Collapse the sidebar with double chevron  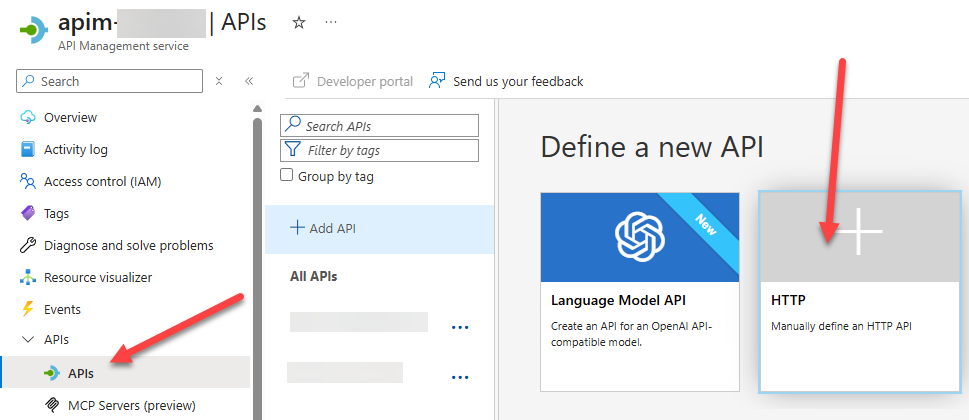pos(249,81)
